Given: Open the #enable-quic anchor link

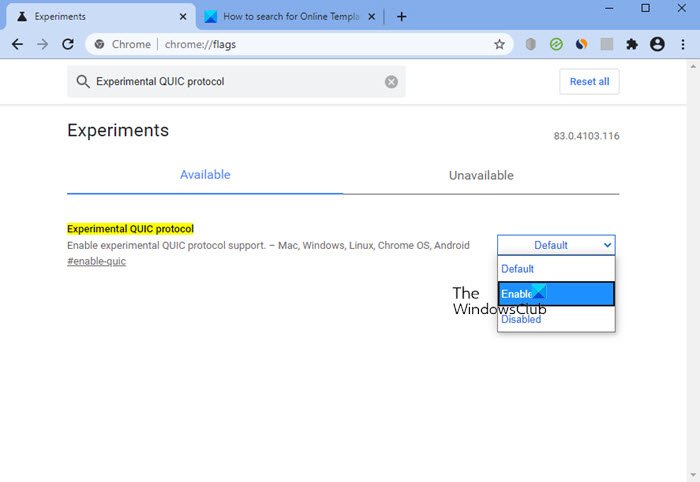Looking at the screenshot, I should 96,262.
